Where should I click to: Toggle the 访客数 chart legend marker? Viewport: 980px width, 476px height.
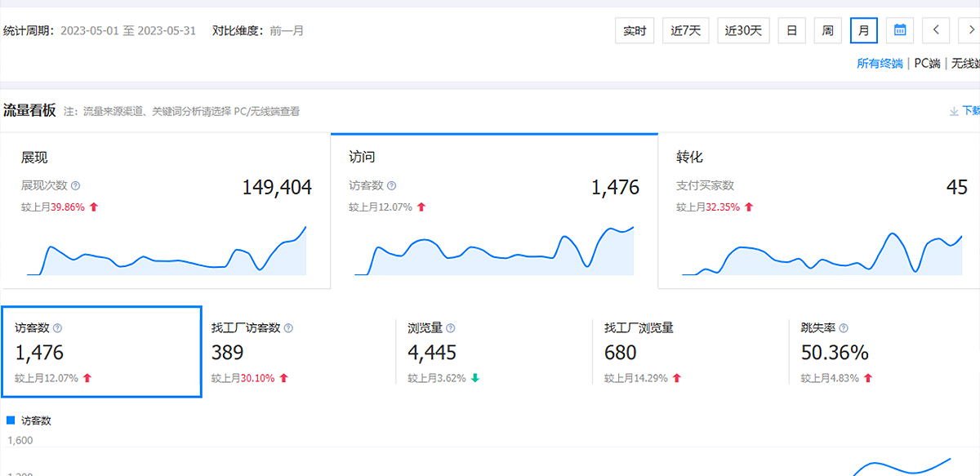coord(11,420)
